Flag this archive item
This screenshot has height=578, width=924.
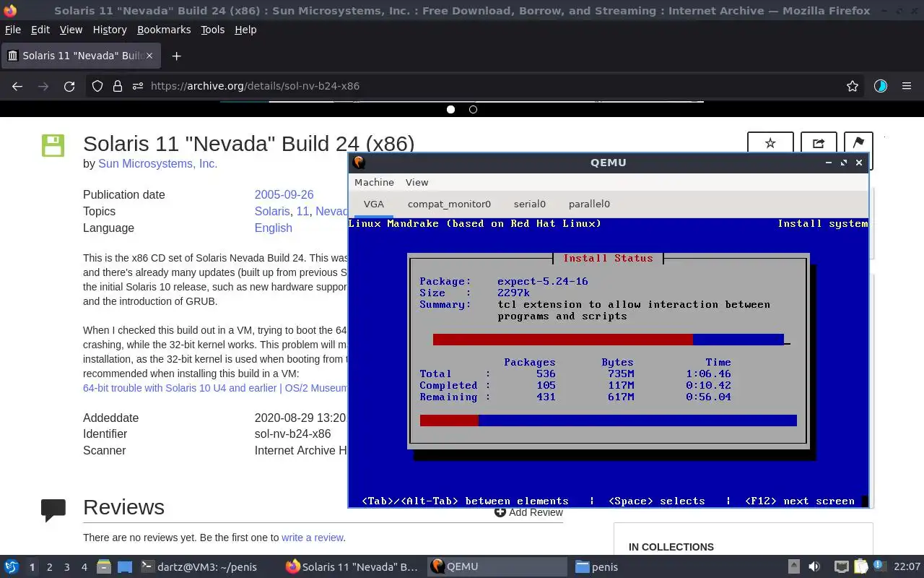pyautogui.click(x=858, y=143)
